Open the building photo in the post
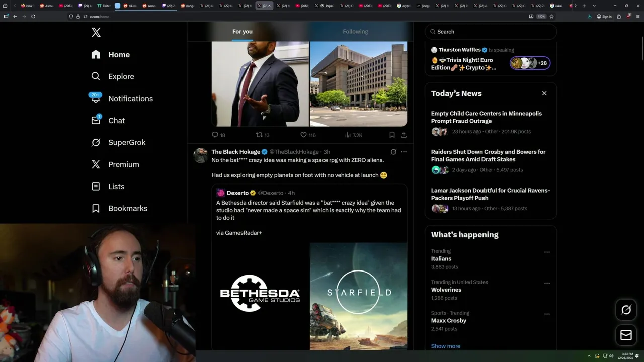Viewport: 644px width, 362px height. pyautogui.click(x=358, y=84)
